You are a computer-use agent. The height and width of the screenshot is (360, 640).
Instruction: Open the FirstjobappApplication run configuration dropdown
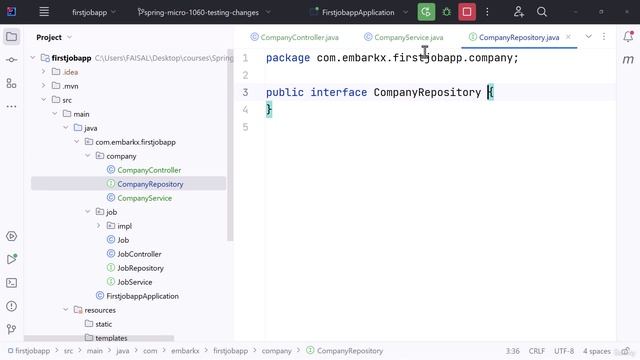(359, 12)
